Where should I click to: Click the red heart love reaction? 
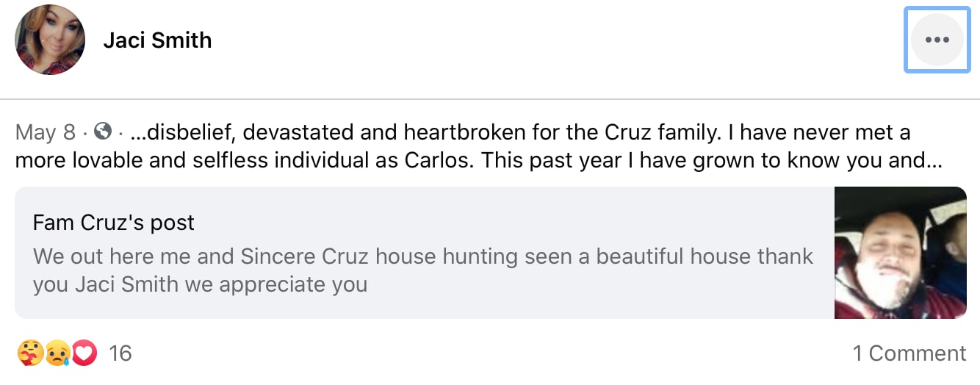85,353
